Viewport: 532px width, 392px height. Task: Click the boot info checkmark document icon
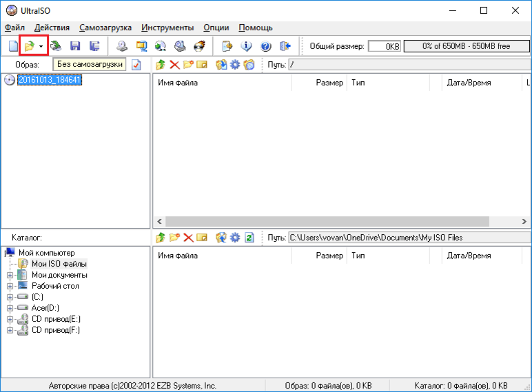136,65
